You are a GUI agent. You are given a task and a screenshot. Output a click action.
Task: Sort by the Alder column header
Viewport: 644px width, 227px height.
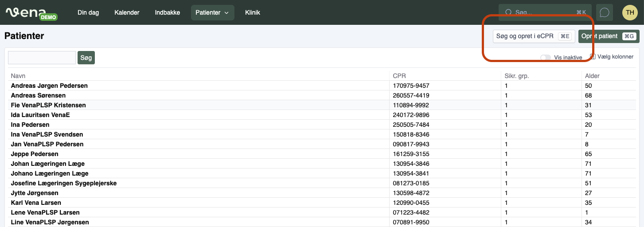(592, 76)
